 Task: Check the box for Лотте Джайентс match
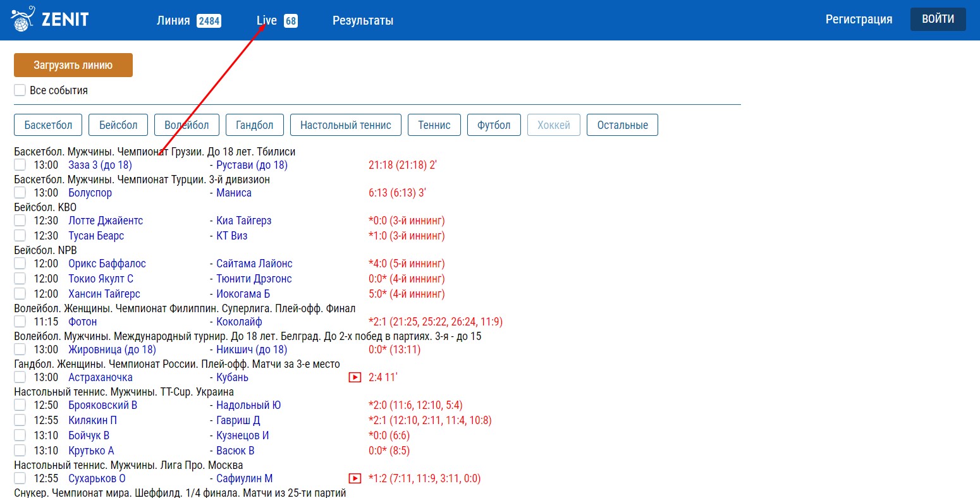coord(20,221)
